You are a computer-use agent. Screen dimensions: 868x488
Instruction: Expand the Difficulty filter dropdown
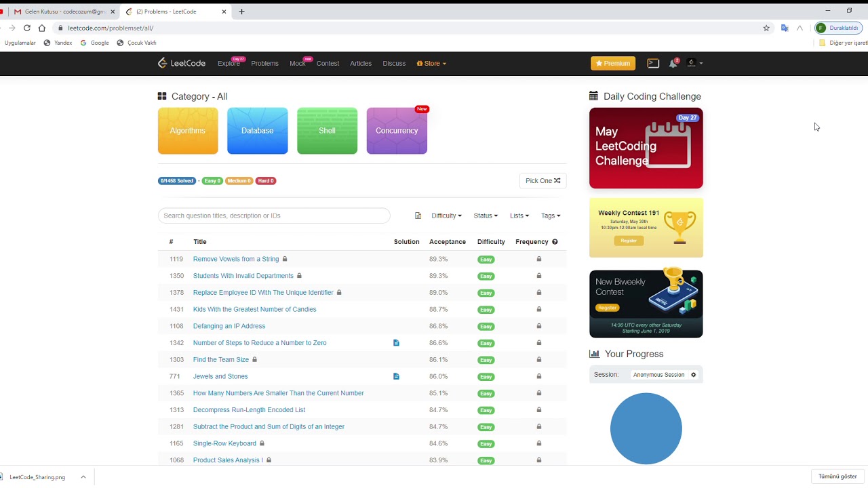click(446, 216)
